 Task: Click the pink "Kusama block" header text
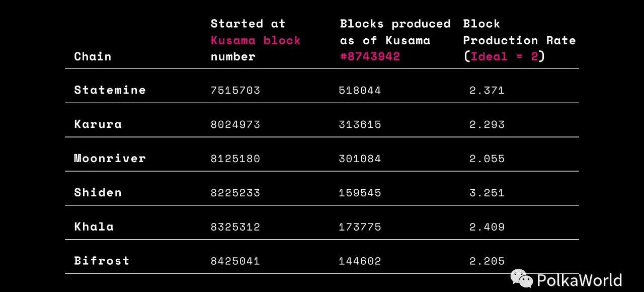pyautogui.click(x=256, y=40)
